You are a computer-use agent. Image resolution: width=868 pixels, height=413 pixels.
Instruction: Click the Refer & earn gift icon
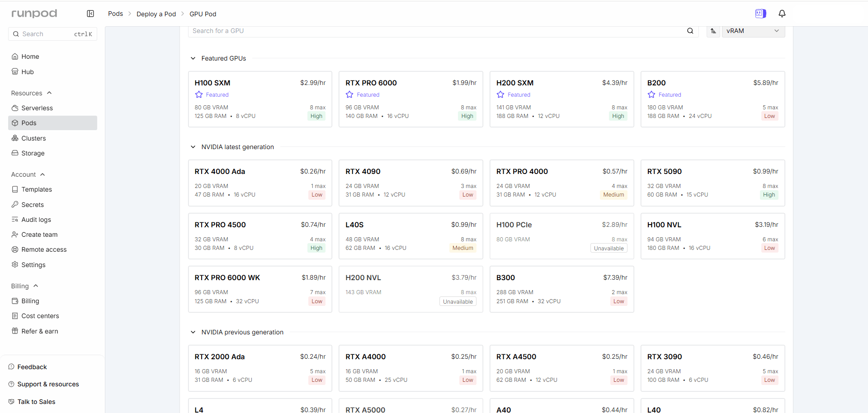point(15,331)
